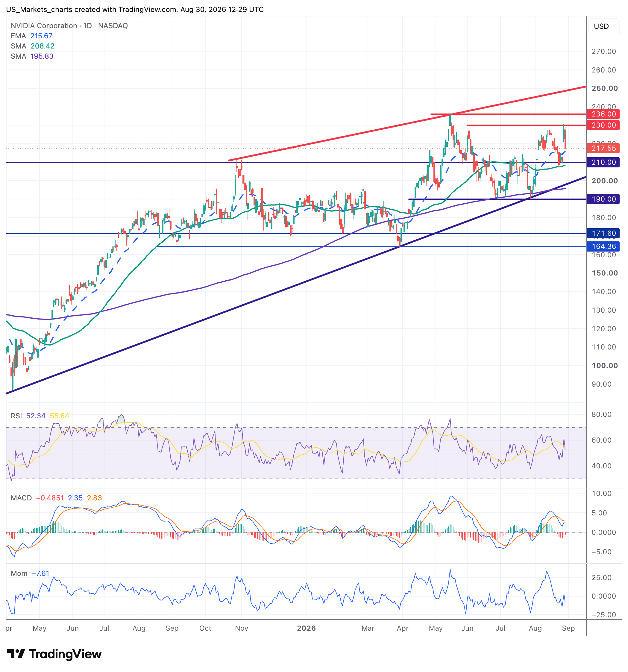Click the bold 150.00 price axis label
Screen dimensions: 628x672
[x=605, y=273]
